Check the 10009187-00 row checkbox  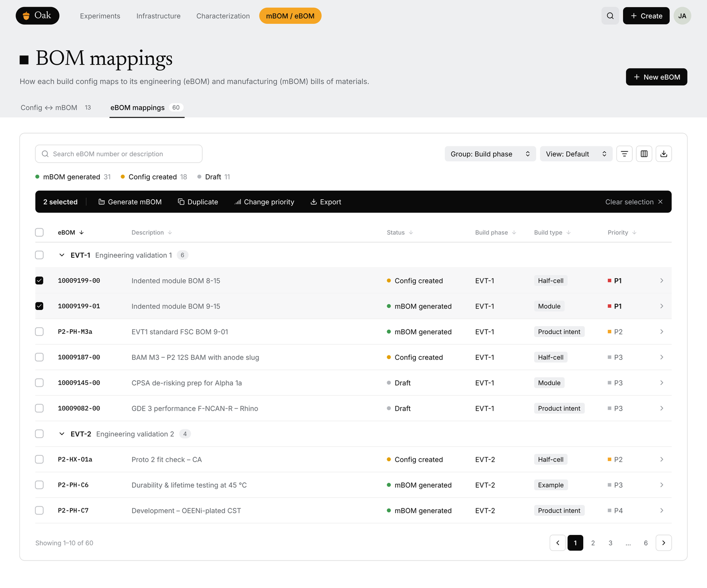tap(39, 357)
